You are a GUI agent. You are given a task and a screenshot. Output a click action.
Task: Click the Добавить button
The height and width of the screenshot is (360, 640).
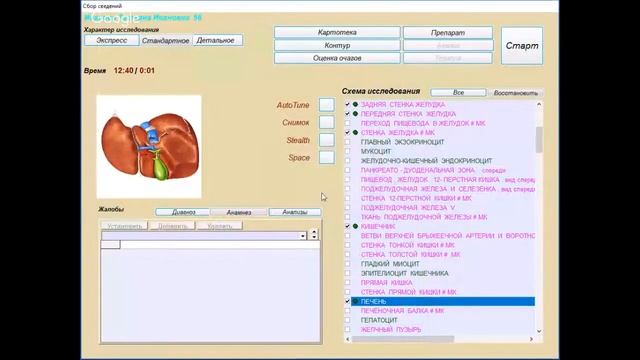pos(172,226)
